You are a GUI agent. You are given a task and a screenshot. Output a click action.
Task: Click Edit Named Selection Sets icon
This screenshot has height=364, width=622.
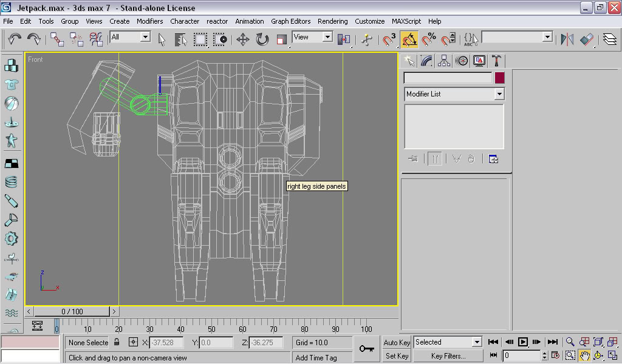[471, 39]
